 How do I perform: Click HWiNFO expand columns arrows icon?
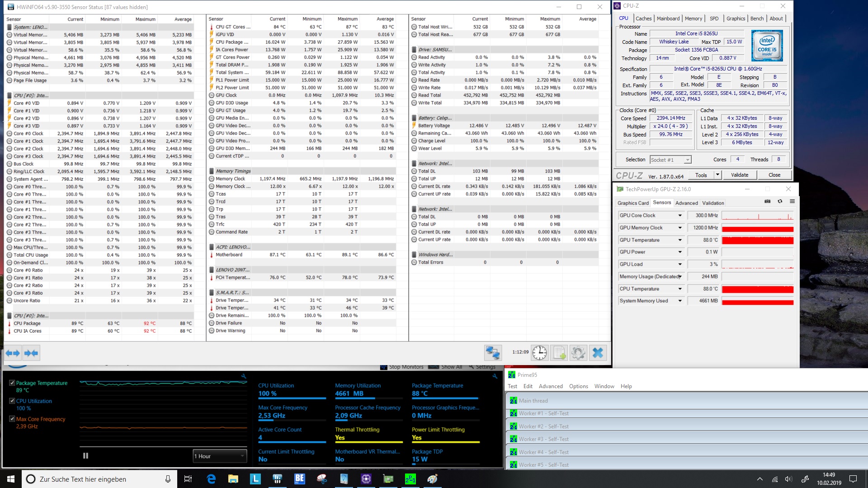[13, 353]
